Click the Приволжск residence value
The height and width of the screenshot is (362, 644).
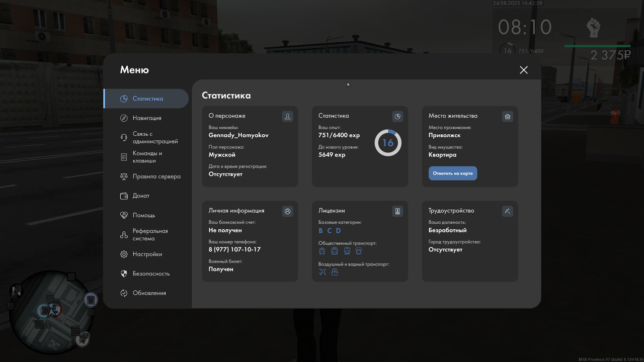445,135
